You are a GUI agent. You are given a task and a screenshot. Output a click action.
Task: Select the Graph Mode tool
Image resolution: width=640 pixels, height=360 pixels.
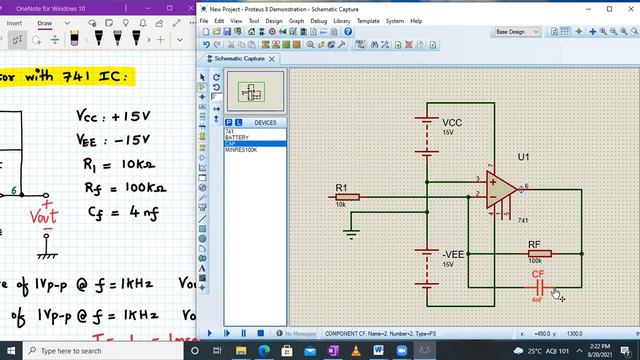[202, 168]
